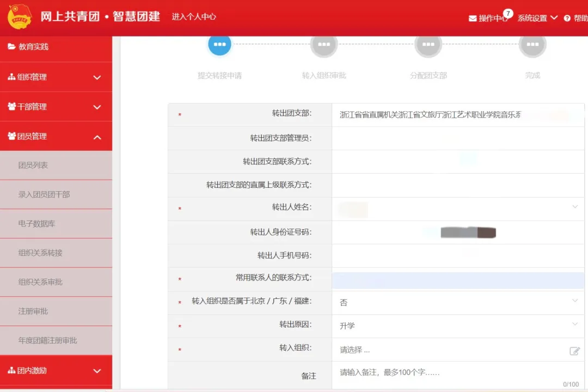Click the 转入组织审批 step circle
The width and height of the screenshot is (588, 392).
coord(324,45)
